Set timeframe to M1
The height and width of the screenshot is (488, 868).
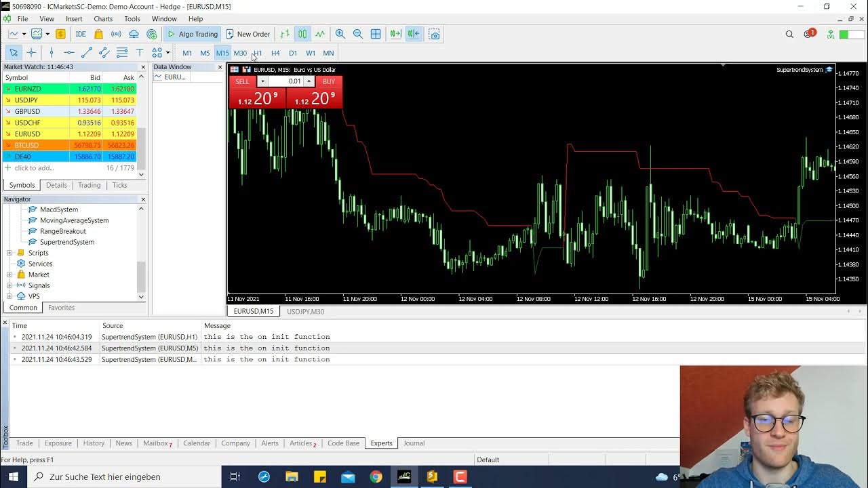click(x=187, y=53)
